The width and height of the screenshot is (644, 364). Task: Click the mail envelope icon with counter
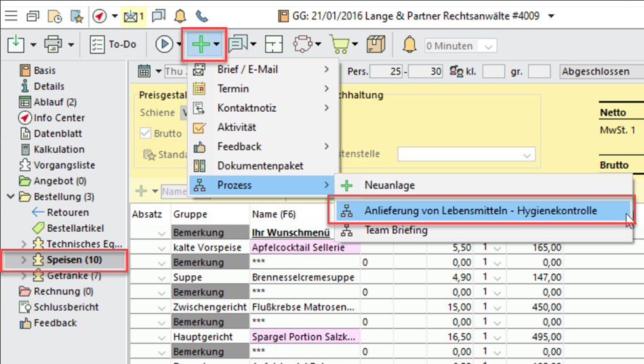(x=134, y=16)
